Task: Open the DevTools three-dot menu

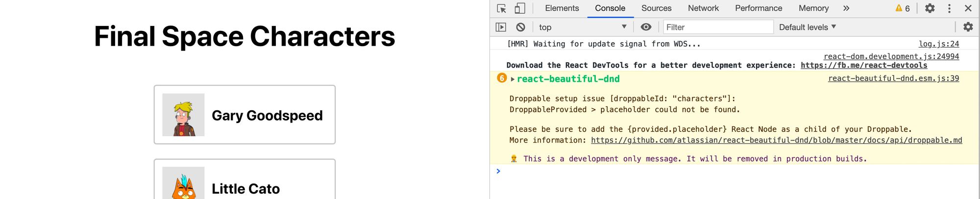Action: (949, 8)
